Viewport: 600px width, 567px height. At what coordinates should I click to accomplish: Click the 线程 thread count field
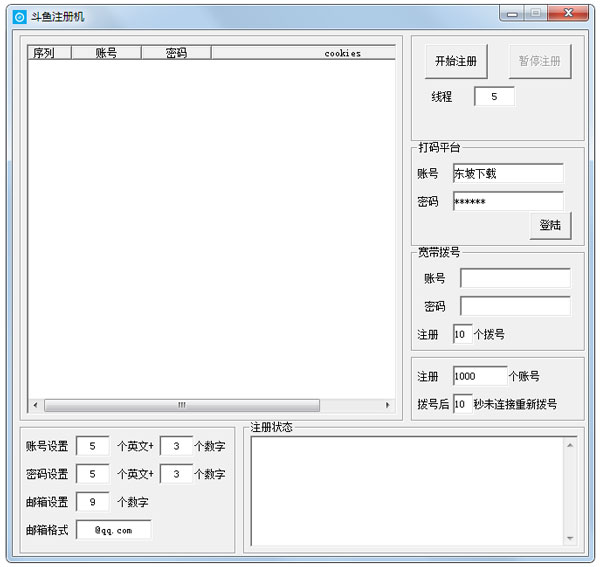tap(494, 96)
